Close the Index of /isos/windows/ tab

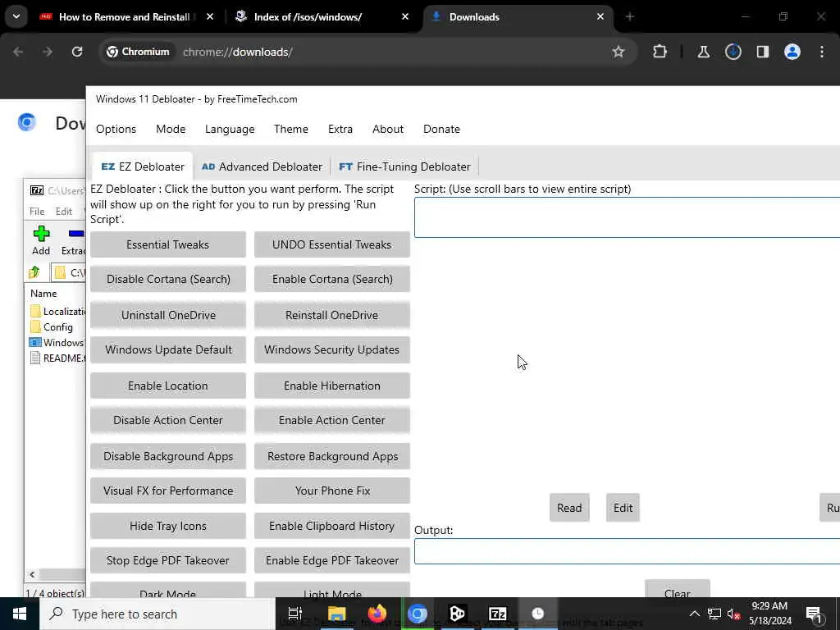click(405, 16)
